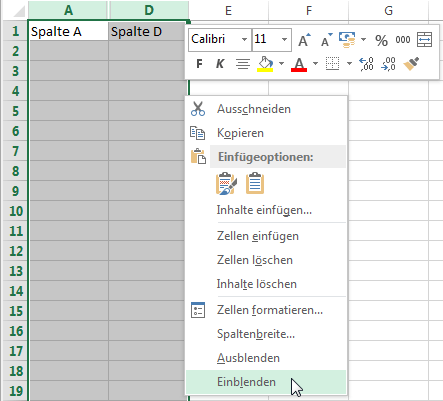Open the font size 11 dropdown
Viewport: 443px width, 401px height.
coord(284,40)
